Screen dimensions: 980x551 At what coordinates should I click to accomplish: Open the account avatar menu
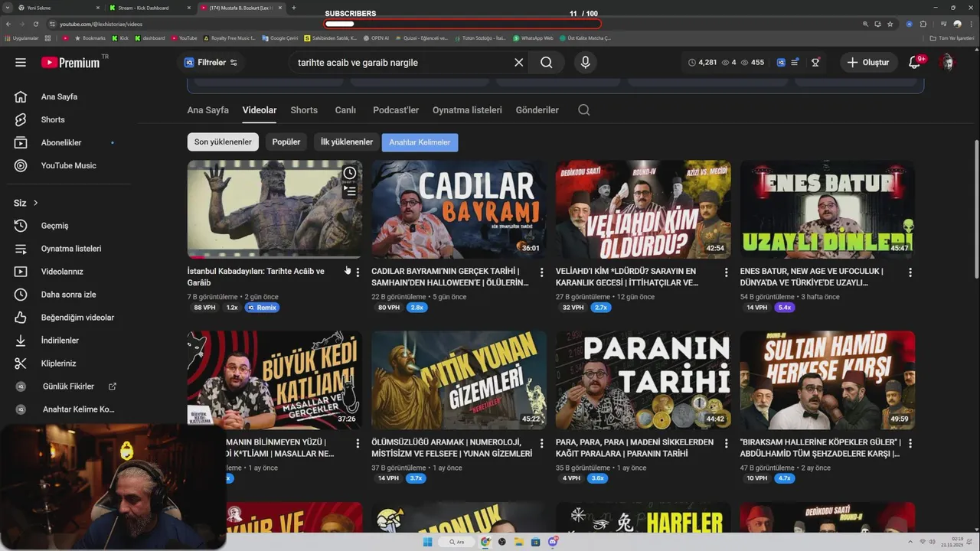pyautogui.click(x=948, y=63)
